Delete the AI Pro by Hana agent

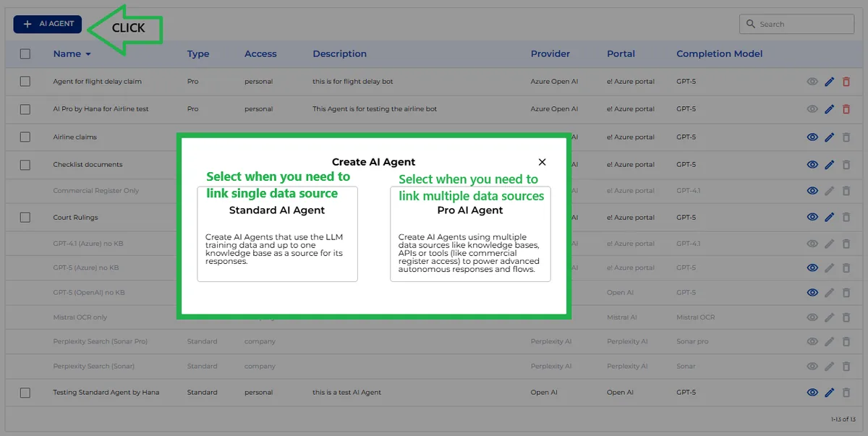[846, 109]
